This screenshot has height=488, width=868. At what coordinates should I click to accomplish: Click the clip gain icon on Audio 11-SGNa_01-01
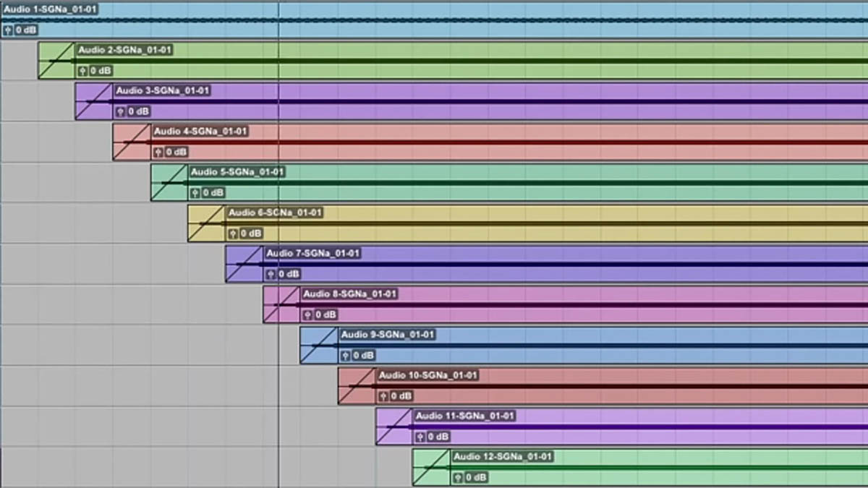pyautogui.click(x=421, y=437)
